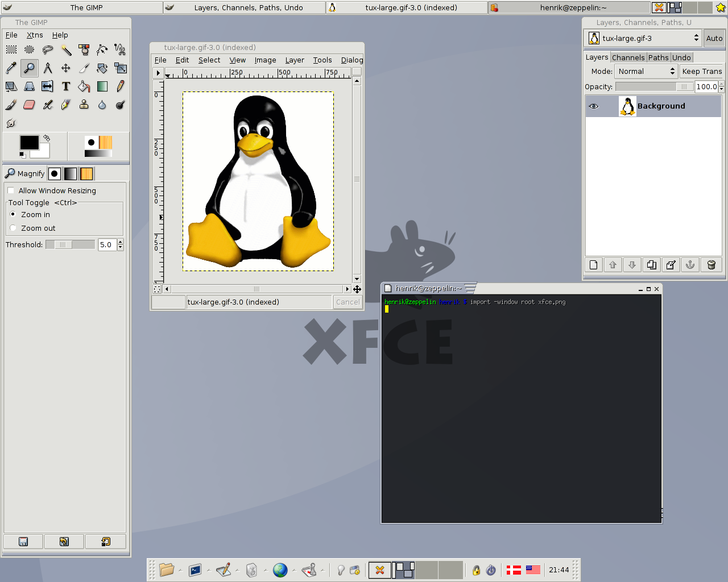Open the tux-large.gif-3 image selector dropdown
Viewport: 728px width, 582px height.
[x=644, y=38]
